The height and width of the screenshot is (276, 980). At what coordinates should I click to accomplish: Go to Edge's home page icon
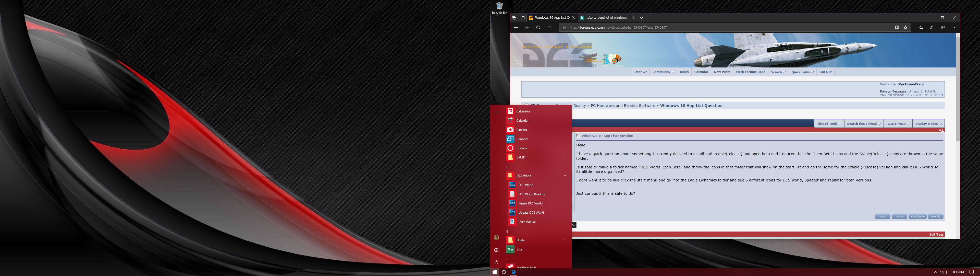point(549,27)
